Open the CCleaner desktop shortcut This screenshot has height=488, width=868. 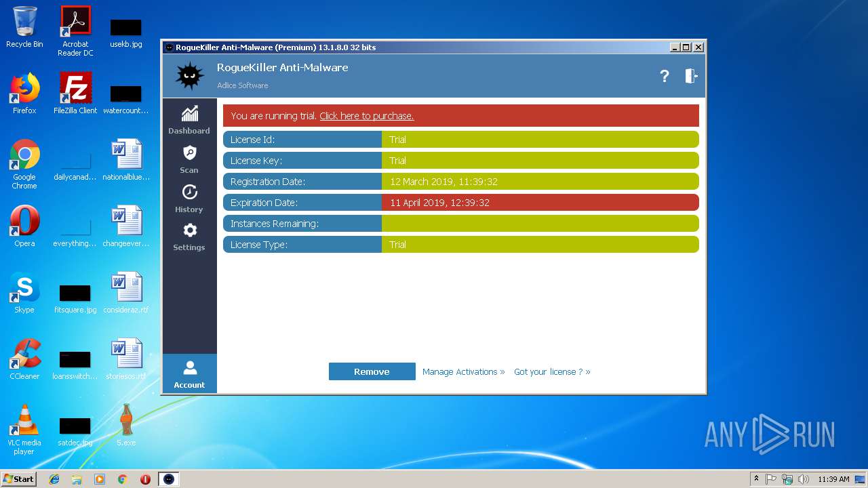click(24, 359)
